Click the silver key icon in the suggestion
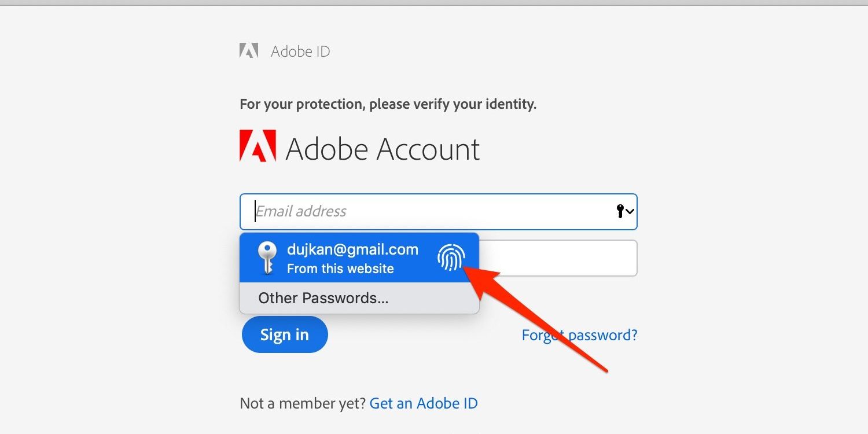Screen dimensions: 868x434 (266, 257)
